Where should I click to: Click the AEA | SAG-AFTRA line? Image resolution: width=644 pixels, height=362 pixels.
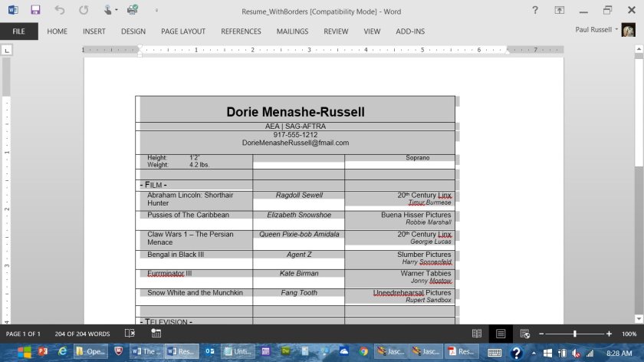tap(295, 126)
